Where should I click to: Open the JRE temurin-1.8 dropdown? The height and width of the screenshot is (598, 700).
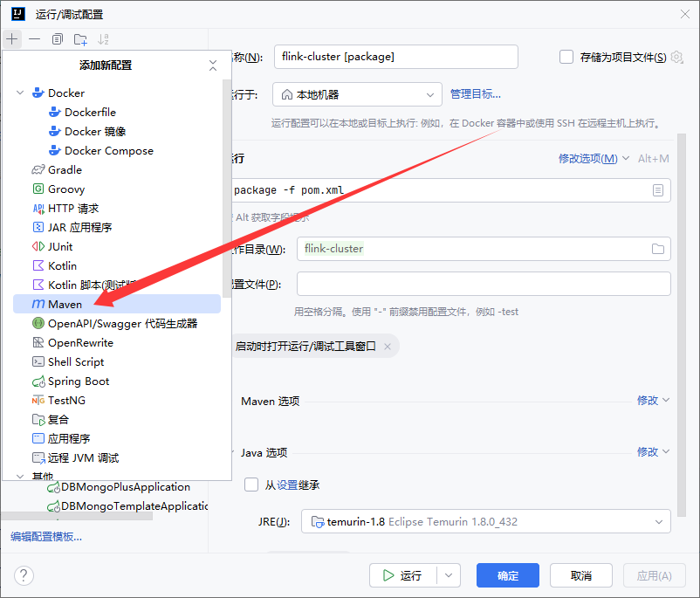click(486, 522)
